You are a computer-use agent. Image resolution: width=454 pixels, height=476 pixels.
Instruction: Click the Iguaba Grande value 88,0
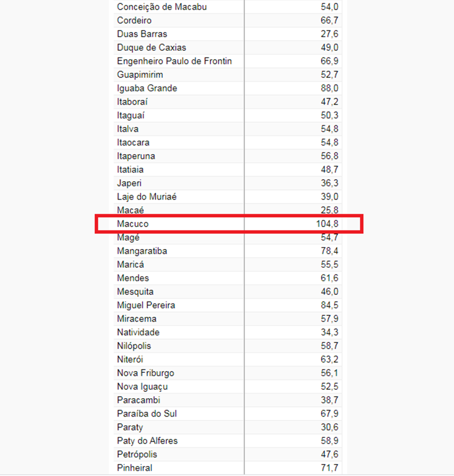(329, 88)
